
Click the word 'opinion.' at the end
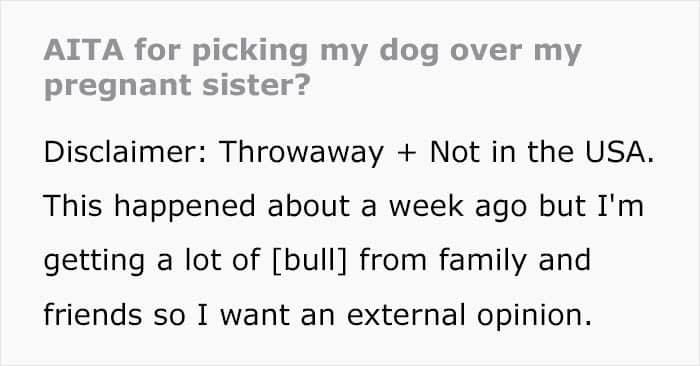[x=534, y=316]
